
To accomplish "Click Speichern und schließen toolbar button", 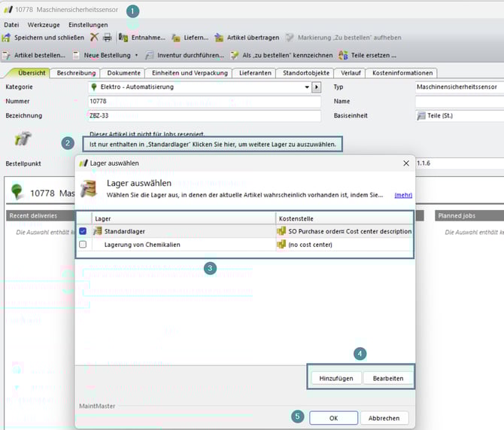I will point(43,38).
